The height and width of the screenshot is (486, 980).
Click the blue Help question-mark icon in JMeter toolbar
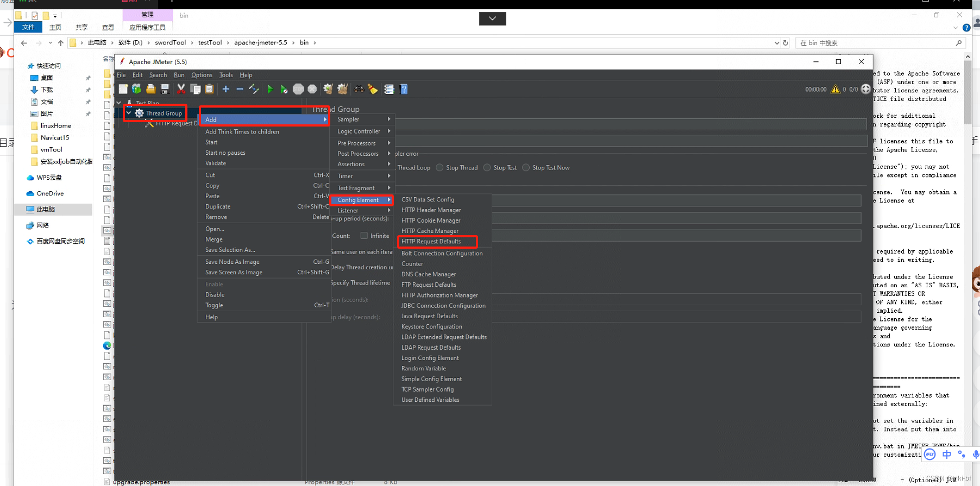tap(404, 89)
